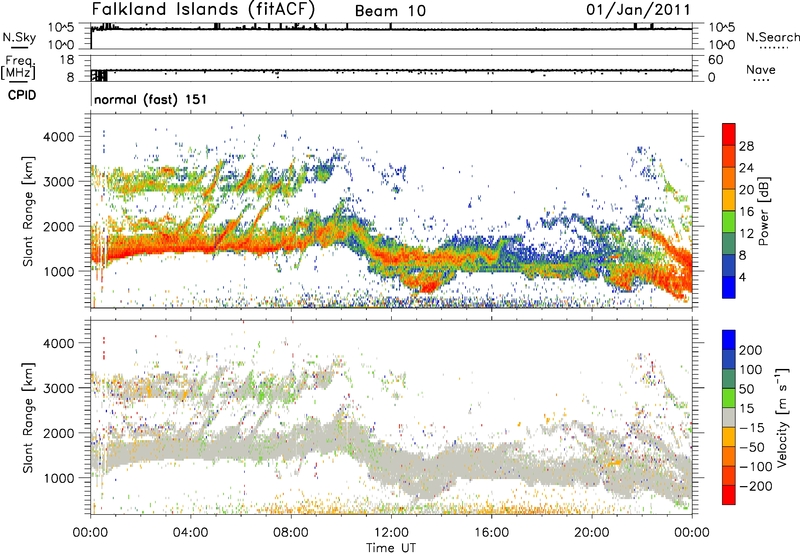Click the 'N.Search' legend label
This screenshot has height=554, width=800.
tap(772, 37)
